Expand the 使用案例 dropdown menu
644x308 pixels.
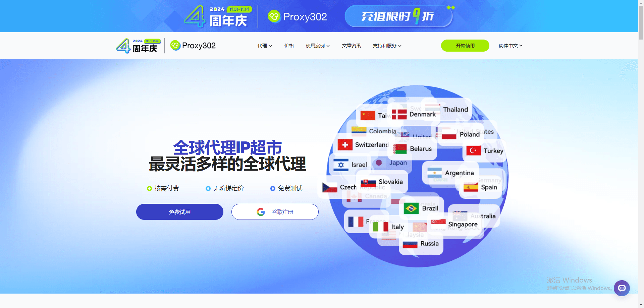coord(318,46)
